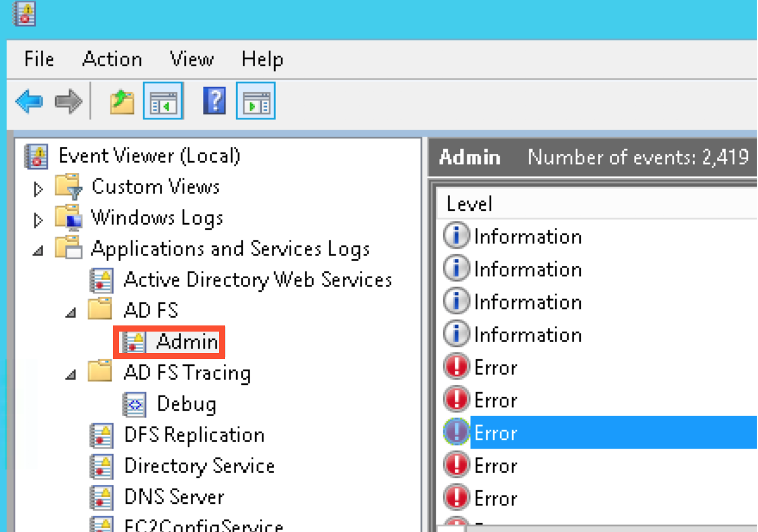Select the AD FS tree label

(x=151, y=311)
